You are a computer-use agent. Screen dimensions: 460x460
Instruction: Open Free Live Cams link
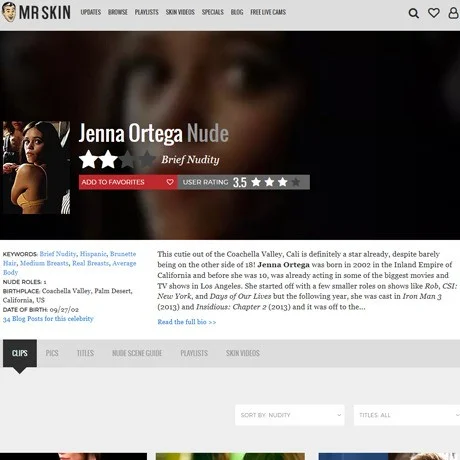pos(268,12)
